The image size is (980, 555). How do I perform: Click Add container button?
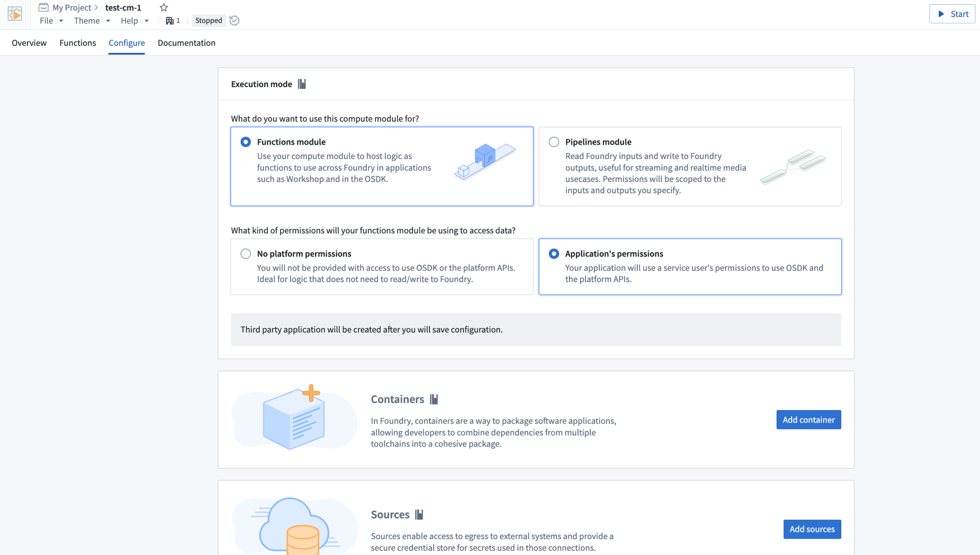click(809, 420)
